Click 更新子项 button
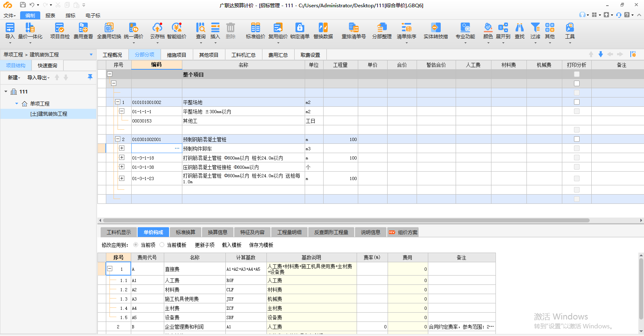This screenshot has width=644, height=336. [204, 245]
